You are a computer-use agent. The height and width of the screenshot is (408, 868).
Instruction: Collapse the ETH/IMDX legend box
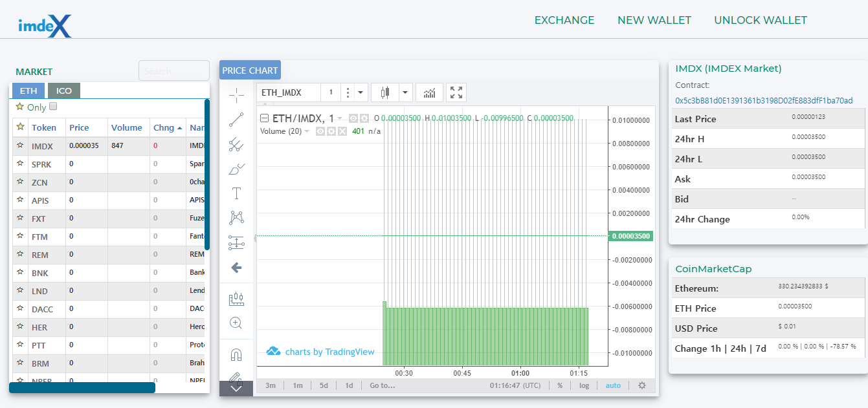[264, 118]
